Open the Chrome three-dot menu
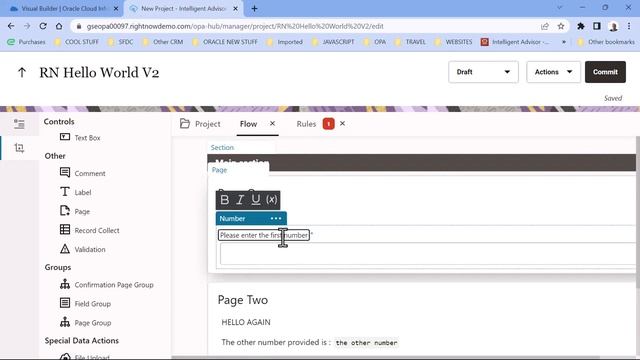640x360 pixels. pyautogui.click(x=629, y=26)
